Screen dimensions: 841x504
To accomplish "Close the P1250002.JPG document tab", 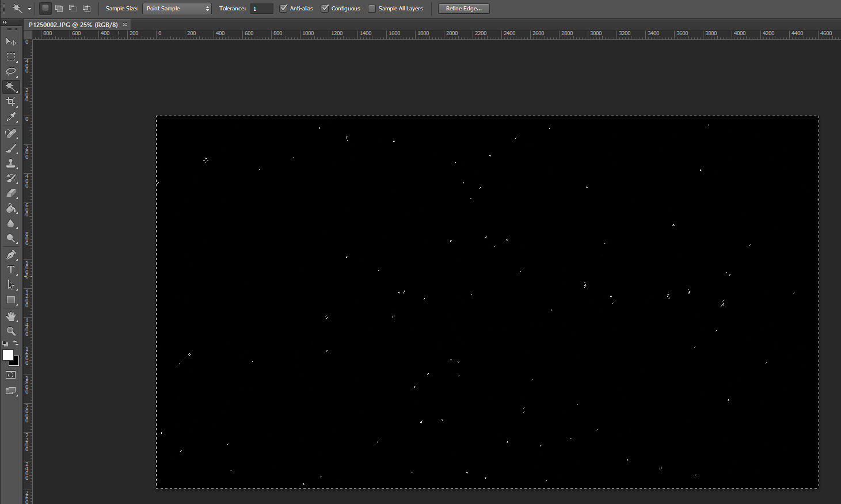I will pyautogui.click(x=125, y=25).
